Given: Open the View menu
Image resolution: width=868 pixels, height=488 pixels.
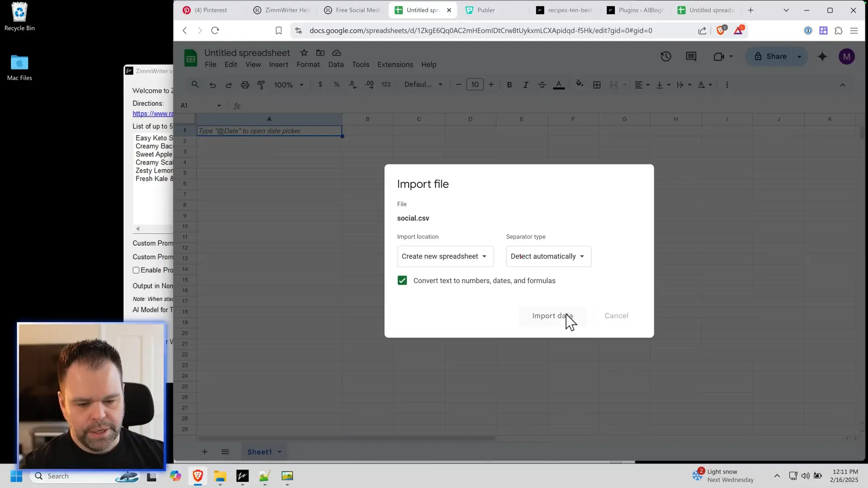Looking at the screenshot, I should coord(253,65).
